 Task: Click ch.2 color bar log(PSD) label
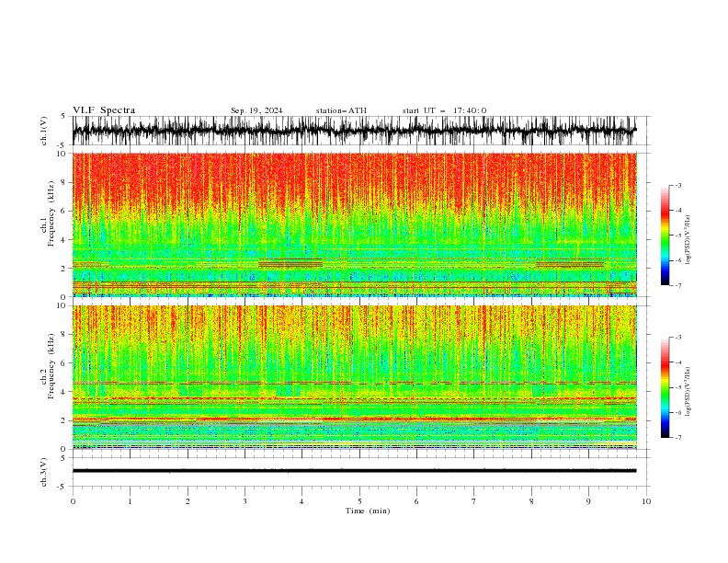[x=688, y=391]
